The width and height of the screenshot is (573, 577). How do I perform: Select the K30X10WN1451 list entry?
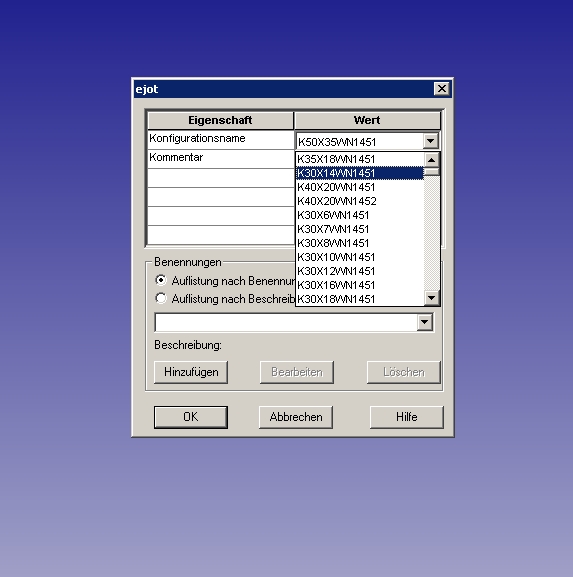pyautogui.click(x=360, y=257)
